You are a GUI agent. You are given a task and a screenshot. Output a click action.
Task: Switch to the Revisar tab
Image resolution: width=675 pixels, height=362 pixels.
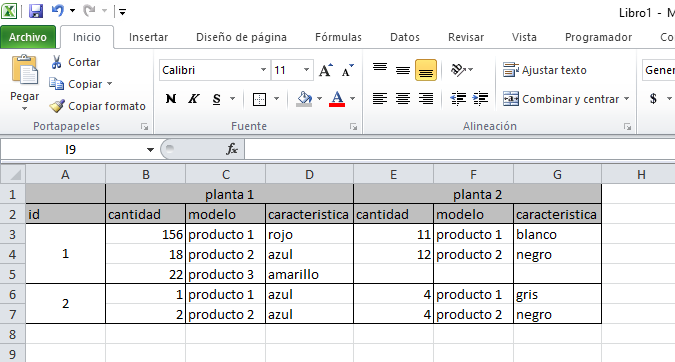coord(466,37)
